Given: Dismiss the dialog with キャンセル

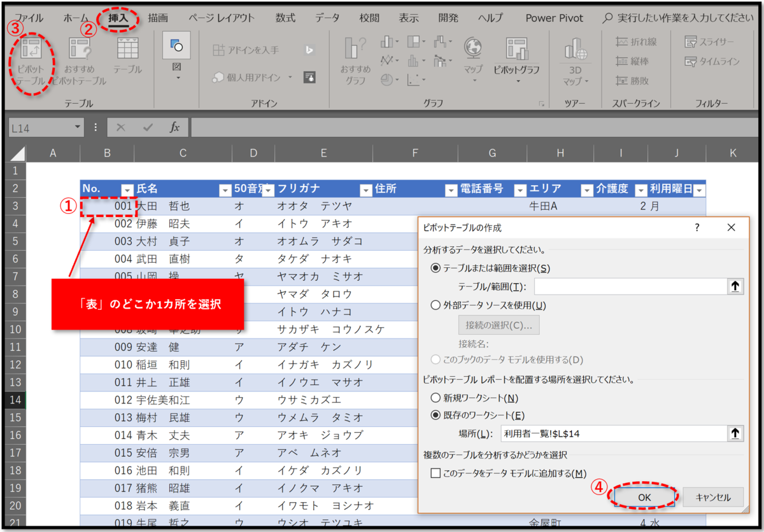Looking at the screenshot, I should (x=713, y=497).
